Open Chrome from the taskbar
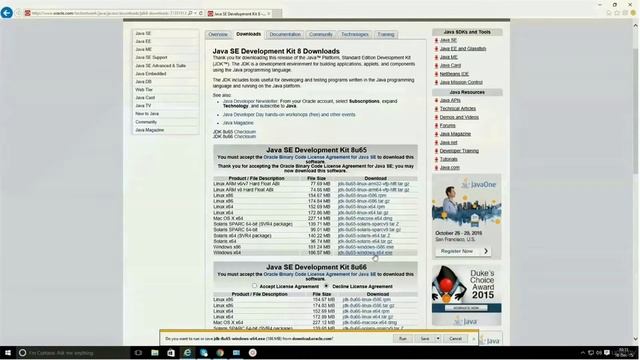Viewport: 640px width, 360px height. pyautogui.click(x=220, y=353)
